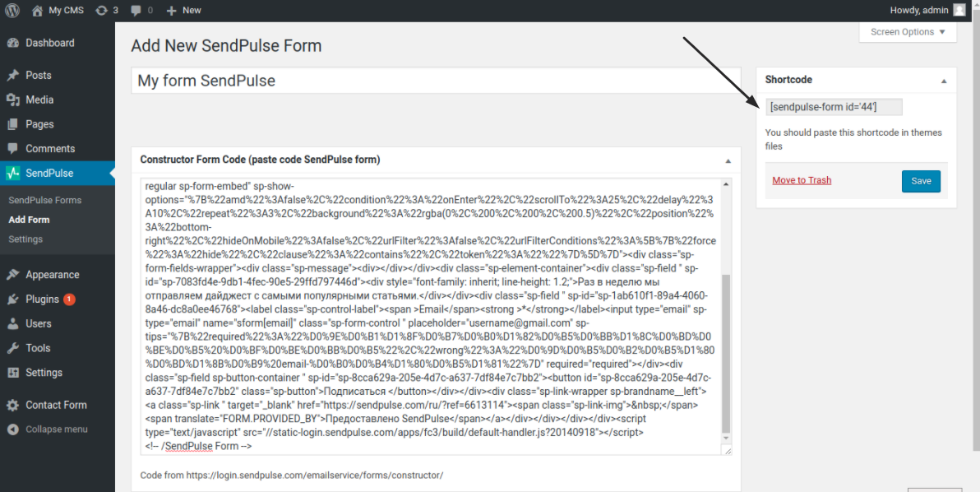The image size is (980, 492).
Task: Collapse the Shortcode panel
Action: pyautogui.click(x=944, y=81)
